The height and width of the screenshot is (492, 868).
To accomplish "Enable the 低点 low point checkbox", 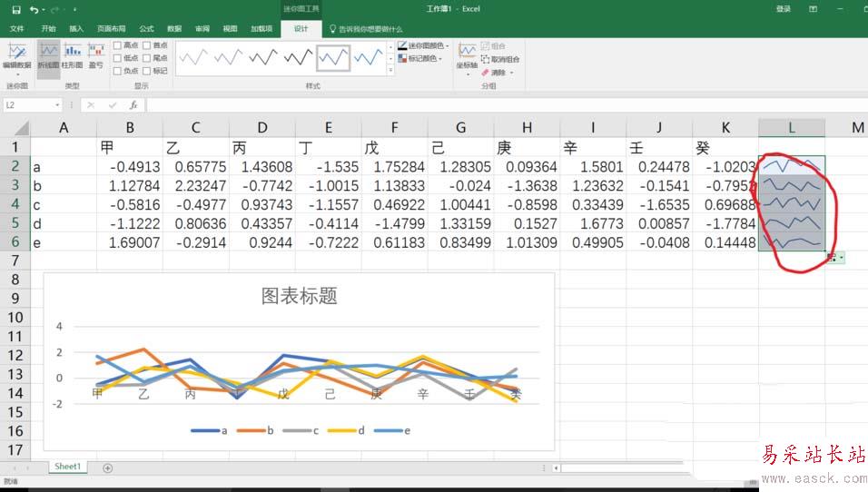I will point(117,58).
